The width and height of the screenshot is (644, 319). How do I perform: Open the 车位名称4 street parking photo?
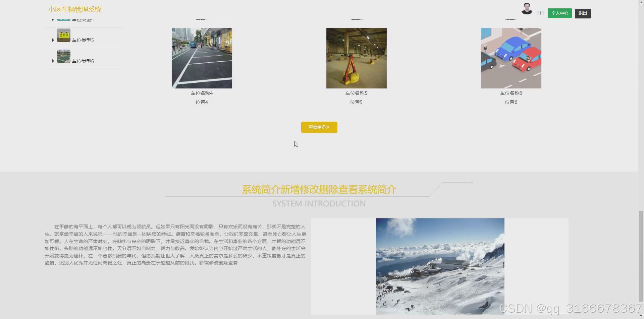pyautogui.click(x=202, y=58)
